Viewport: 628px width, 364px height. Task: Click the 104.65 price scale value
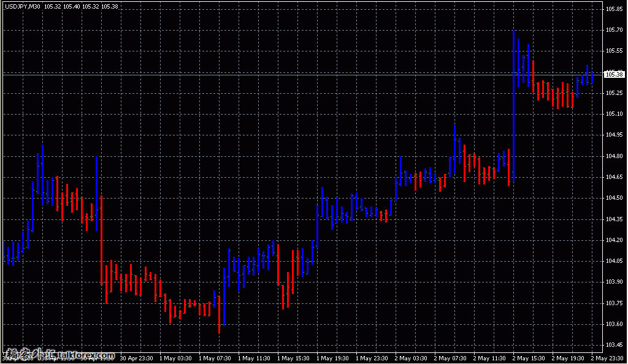615,177
